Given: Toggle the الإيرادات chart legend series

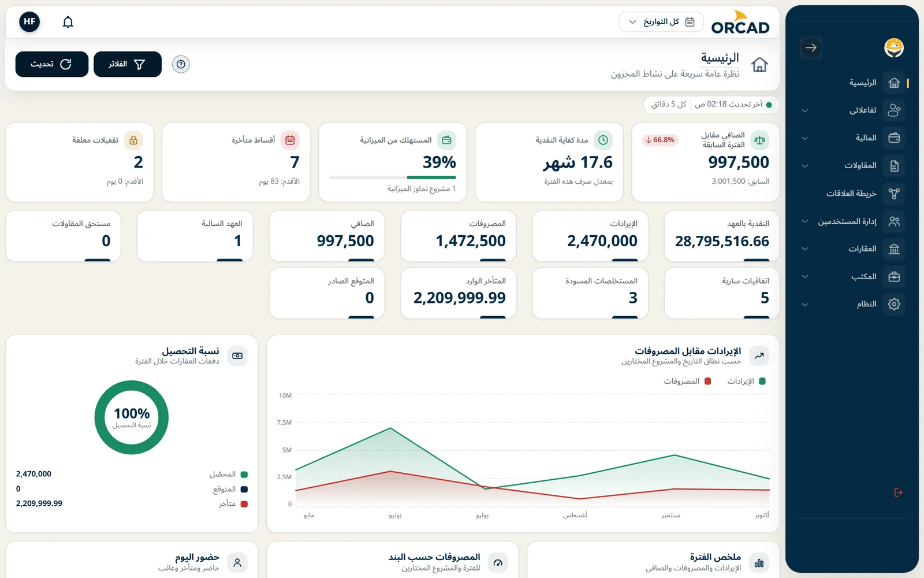Looking at the screenshot, I should tap(746, 381).
